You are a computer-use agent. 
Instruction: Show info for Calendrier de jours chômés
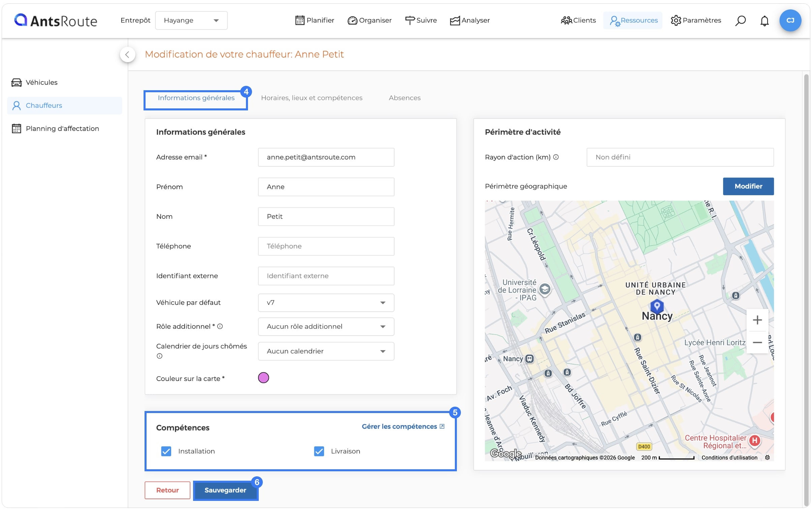(x=159, y=356)
